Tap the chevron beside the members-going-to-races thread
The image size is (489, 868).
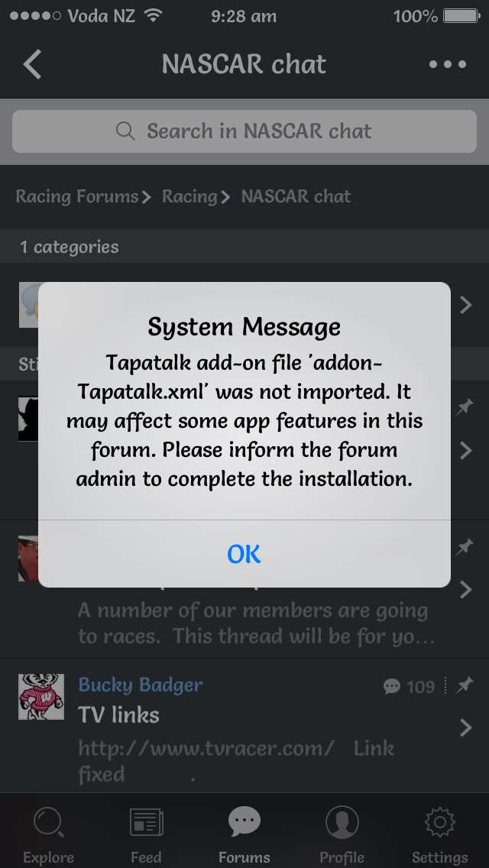pyautogui.click(x=466, y=590)
